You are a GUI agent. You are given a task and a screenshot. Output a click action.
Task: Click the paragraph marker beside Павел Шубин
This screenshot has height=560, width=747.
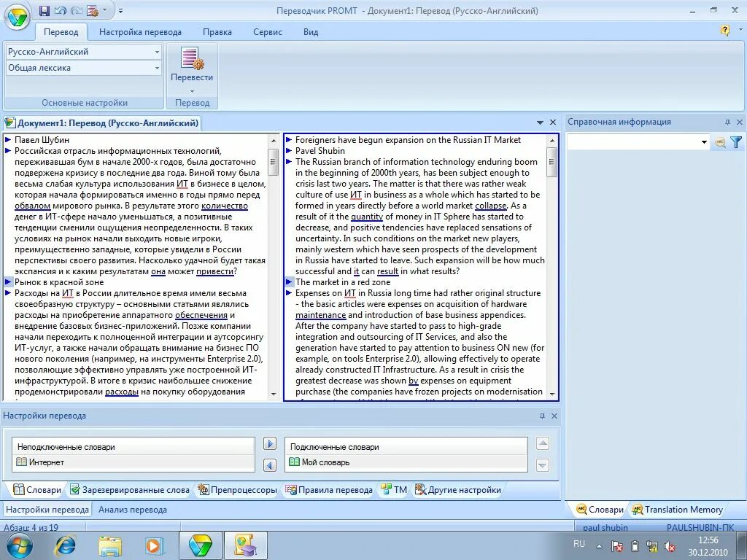pos(7,139)
